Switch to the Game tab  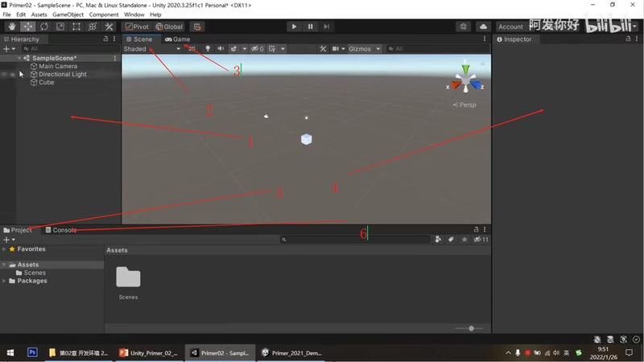tap(177, 39)
